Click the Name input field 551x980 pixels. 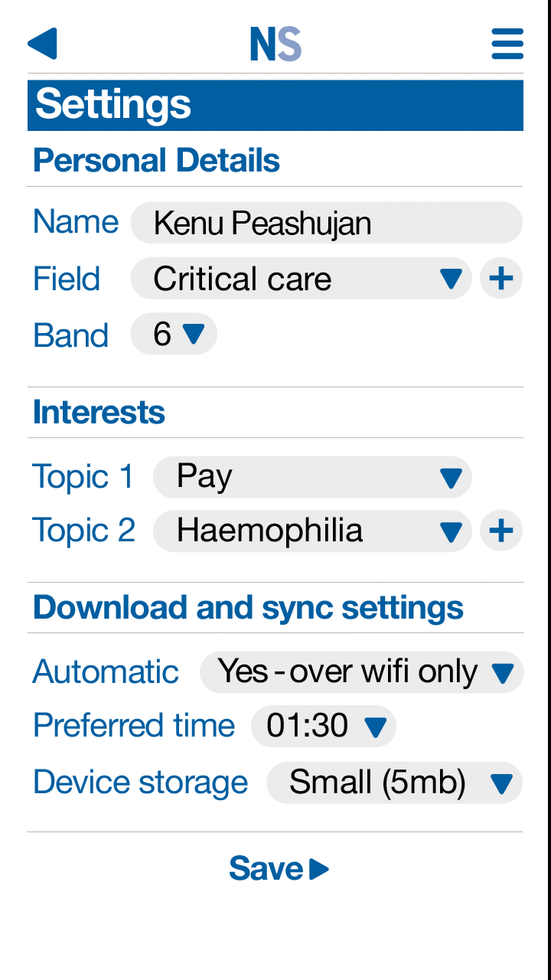[x=326, y=223]
